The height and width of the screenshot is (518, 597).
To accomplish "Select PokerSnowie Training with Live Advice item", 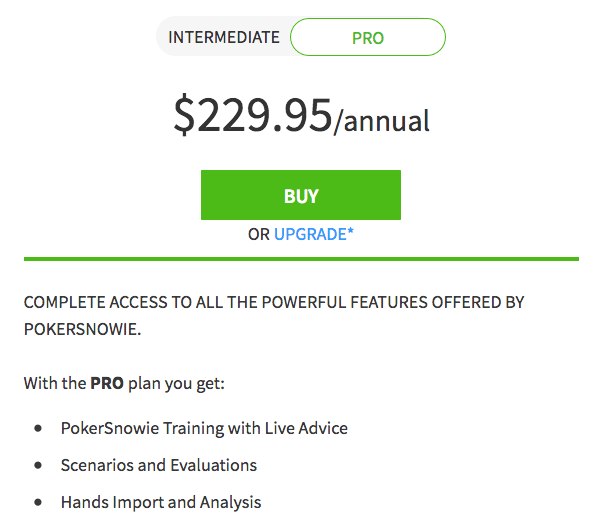I will point(204,429).
